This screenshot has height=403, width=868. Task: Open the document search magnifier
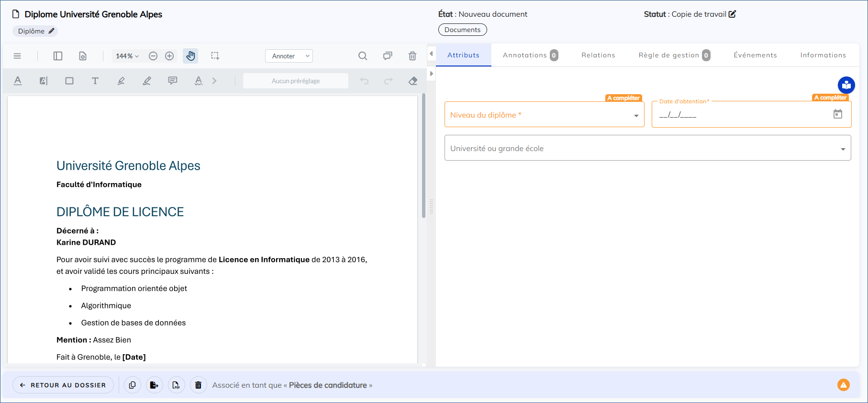pos(363,56)
